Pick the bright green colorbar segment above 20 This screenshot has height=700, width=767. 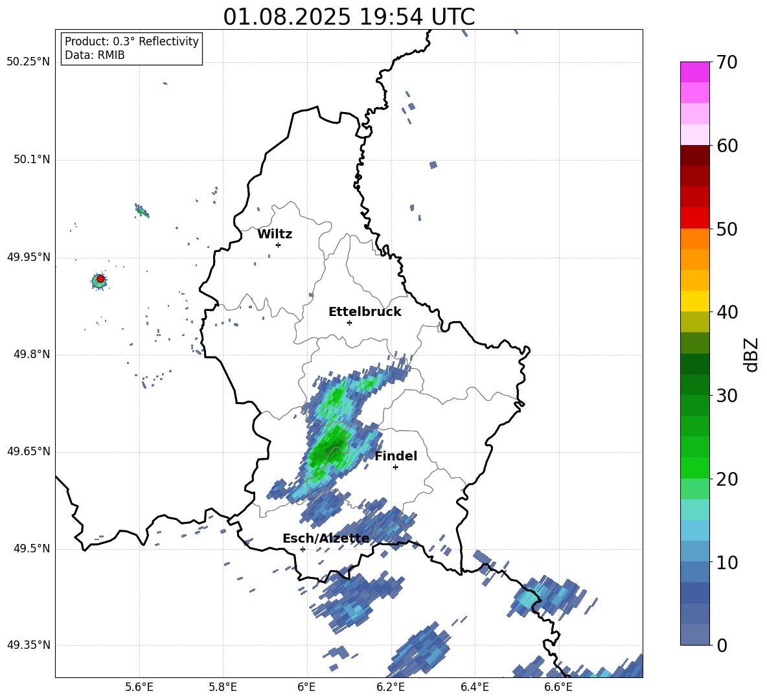695,468
